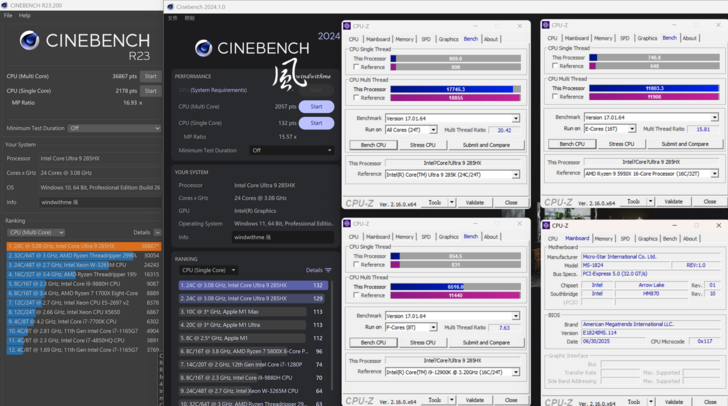Viewport: 728px width, 406px height.
Task: Click the Cinebench 2024 sphere logo
Action: coord(203,48)
